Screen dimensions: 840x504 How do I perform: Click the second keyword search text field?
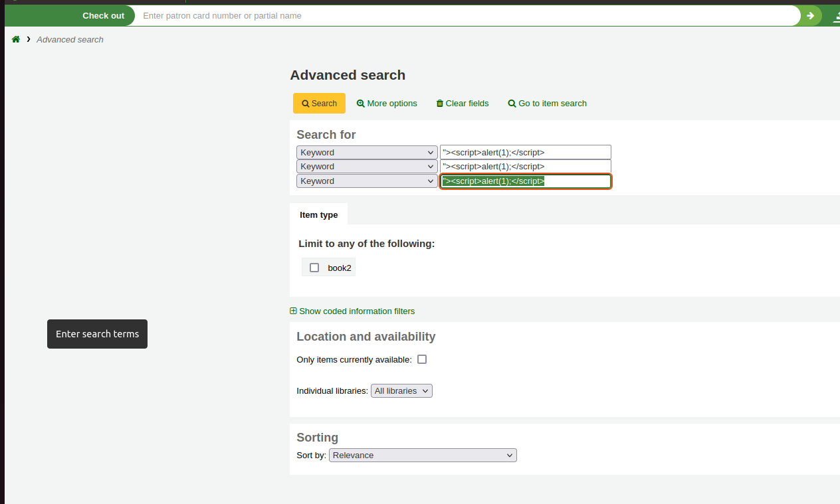pyautogui.click(x=525, y=167)
